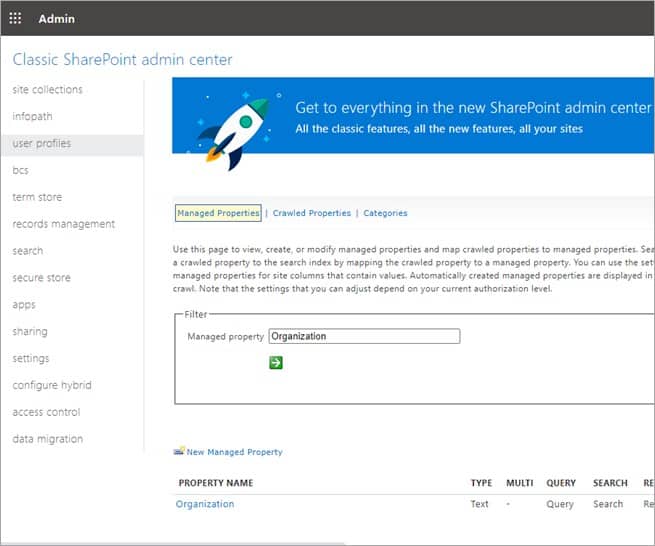Click the green arrow search button

[276, 362]
